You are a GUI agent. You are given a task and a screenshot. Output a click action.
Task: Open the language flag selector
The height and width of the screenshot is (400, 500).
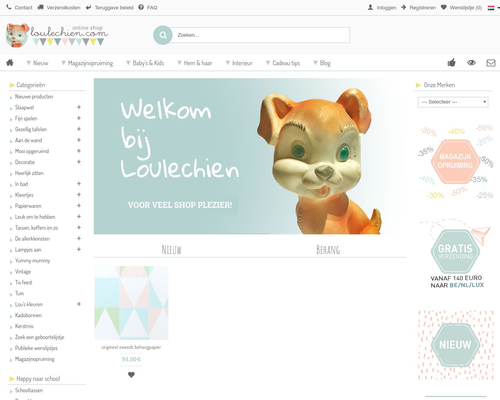491,8
